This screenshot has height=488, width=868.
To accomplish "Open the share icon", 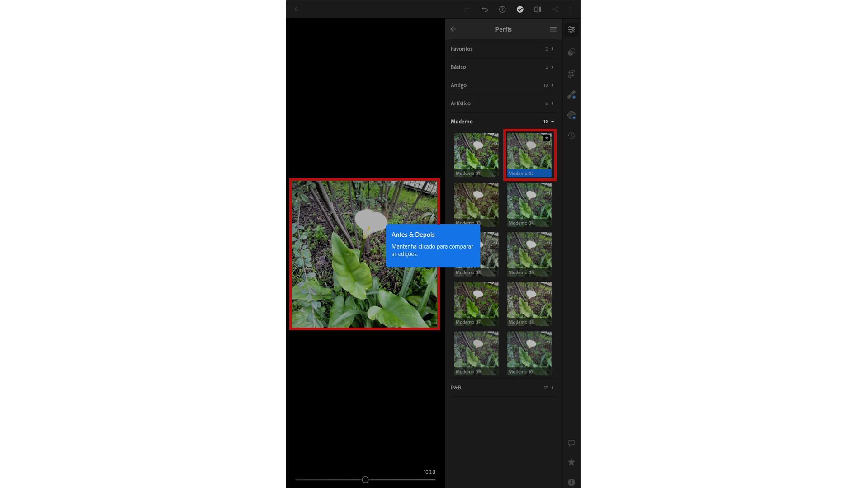I will [x=555, y=9].
